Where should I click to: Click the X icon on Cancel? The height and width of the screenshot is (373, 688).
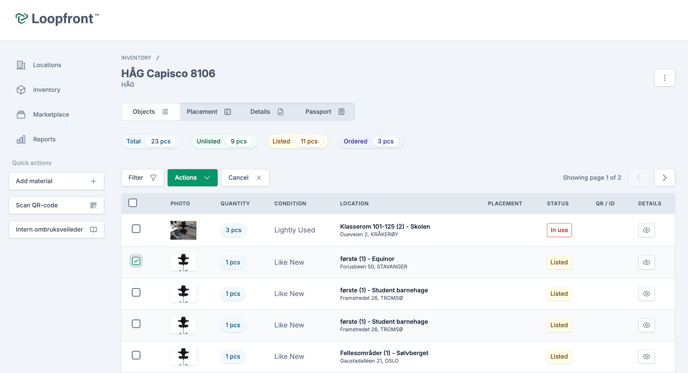pos(259,178)
